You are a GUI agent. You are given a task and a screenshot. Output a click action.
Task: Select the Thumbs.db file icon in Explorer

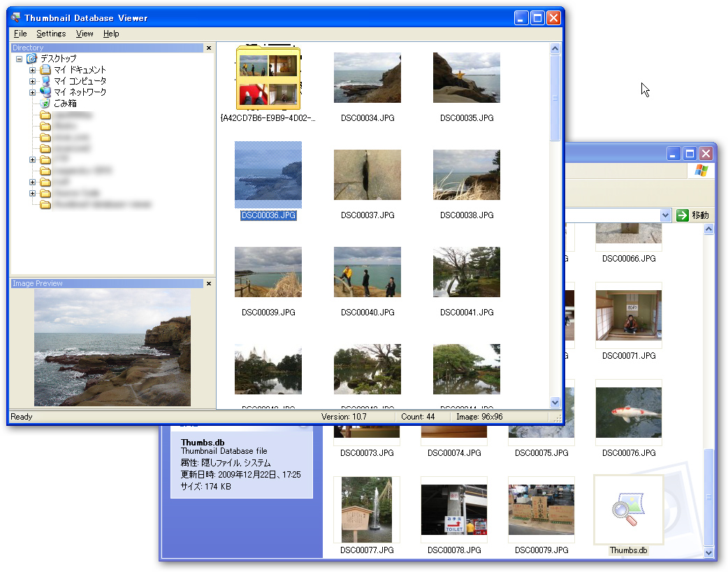click(x=629, y=510)
